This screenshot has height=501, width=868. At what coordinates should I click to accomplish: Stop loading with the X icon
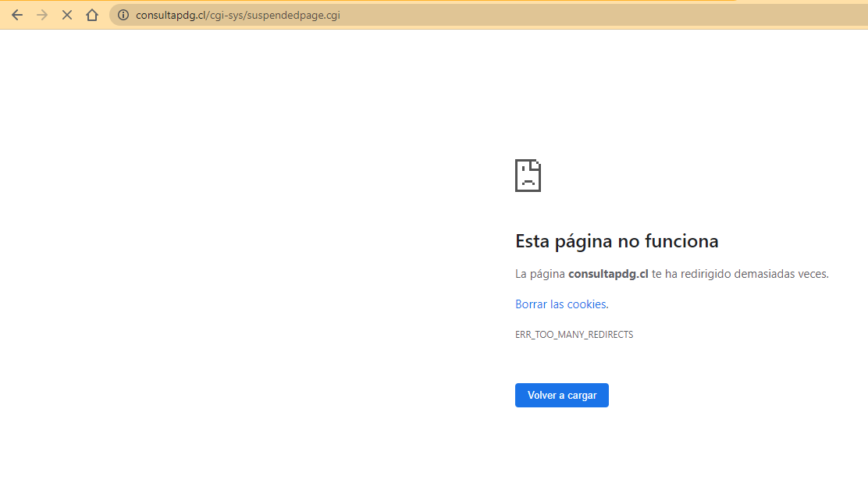67,15
